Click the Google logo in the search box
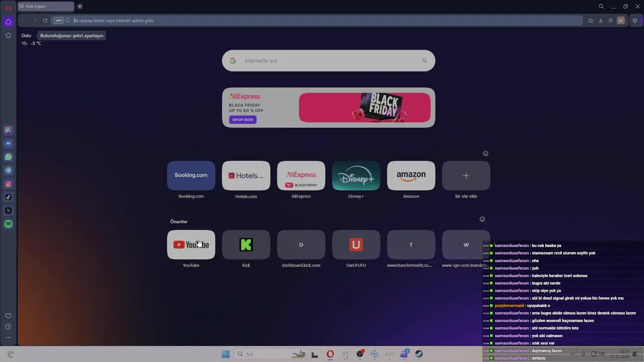Screen dimensions: 644x362 click(x=232, y=61)
